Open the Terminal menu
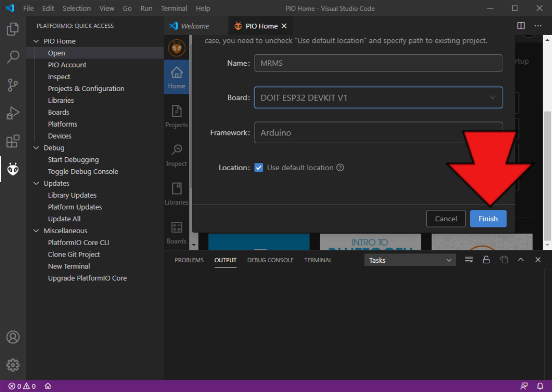 click(x=174, y=8)
